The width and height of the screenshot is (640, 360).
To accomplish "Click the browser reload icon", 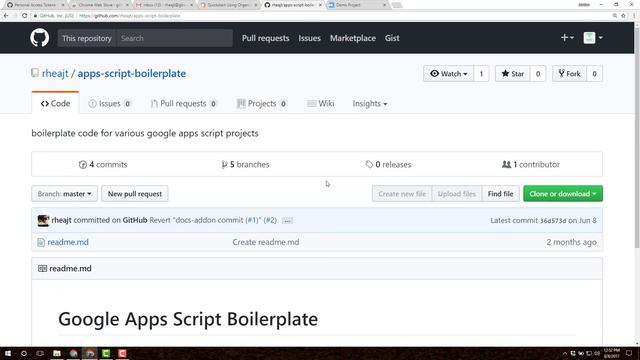I will click(24, 16).
